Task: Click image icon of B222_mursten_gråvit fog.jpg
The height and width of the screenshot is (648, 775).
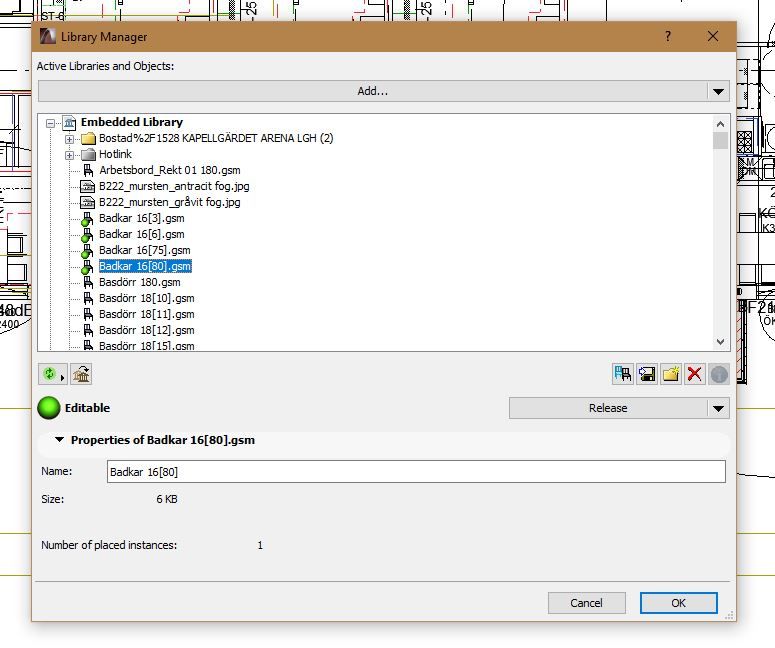Action: pos(87,202)
